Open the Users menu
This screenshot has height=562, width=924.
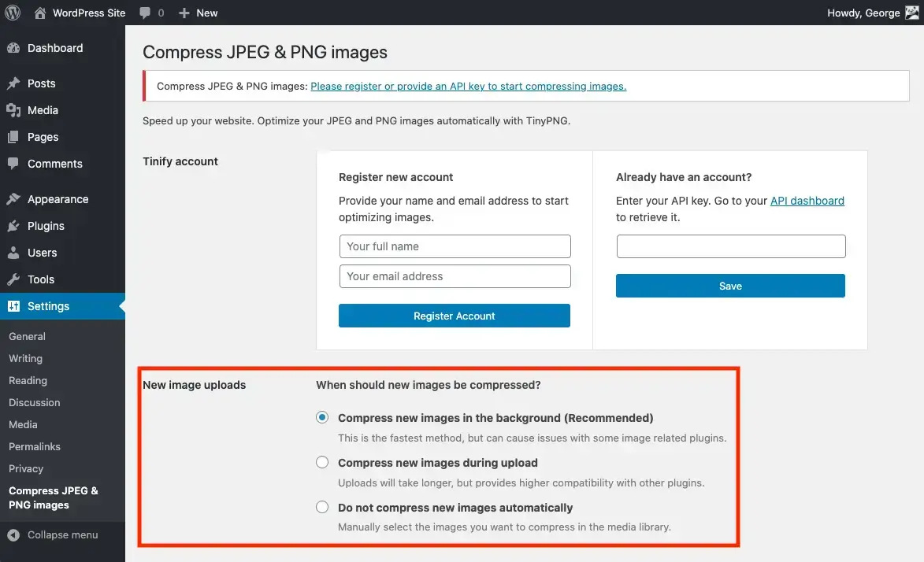(43, 253)
